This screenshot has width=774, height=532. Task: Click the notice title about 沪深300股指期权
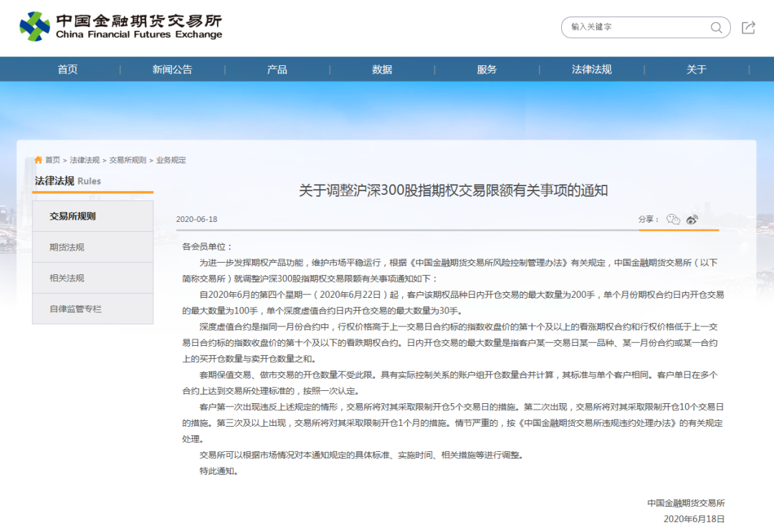point(453,190)
